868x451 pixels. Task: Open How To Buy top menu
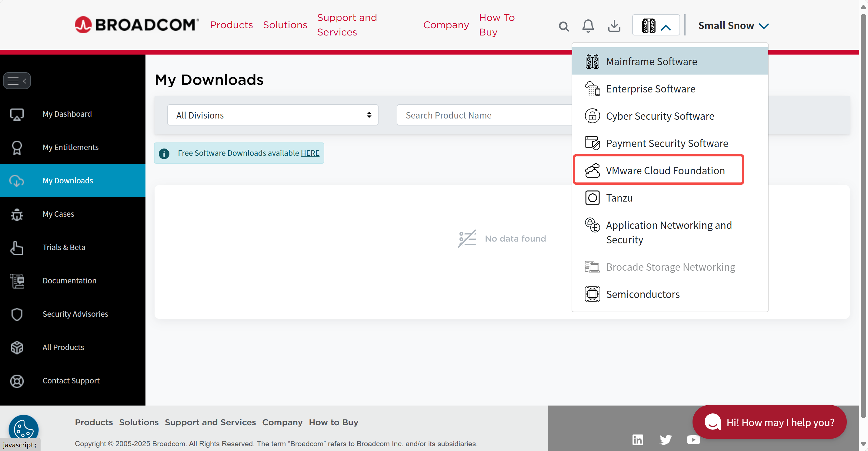pos(497,25)
